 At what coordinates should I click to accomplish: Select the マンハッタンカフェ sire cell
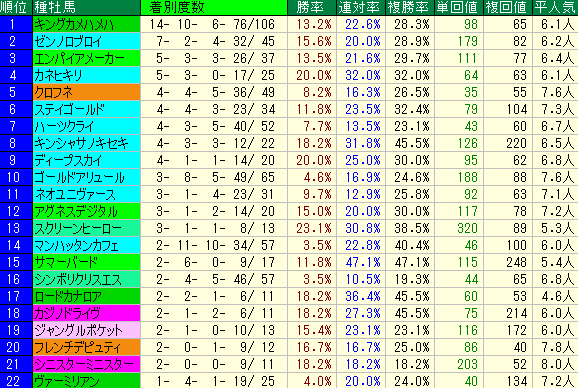pyautogui.click(x=86, y=245)
